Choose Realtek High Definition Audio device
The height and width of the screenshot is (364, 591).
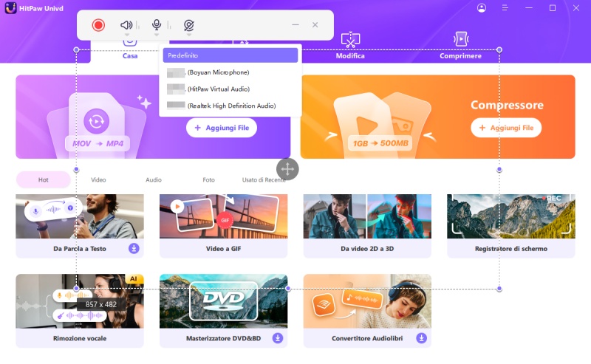pyautogui.click(x=230, y=106)
